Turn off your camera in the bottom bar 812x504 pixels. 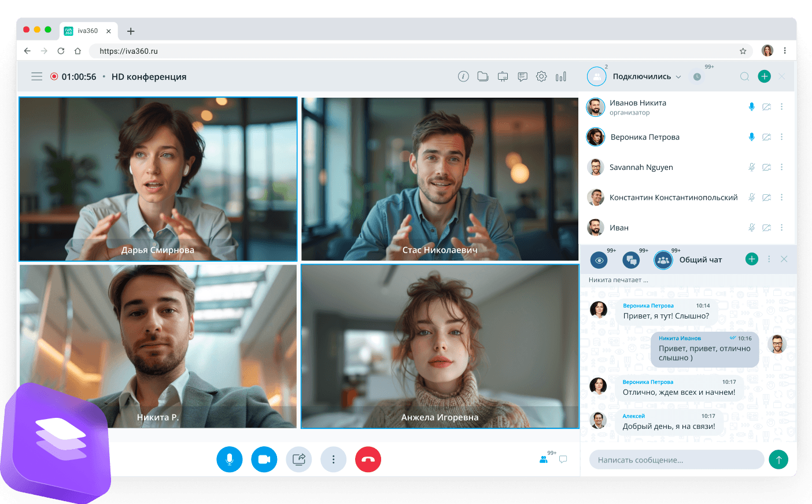[x=264, y=459]
